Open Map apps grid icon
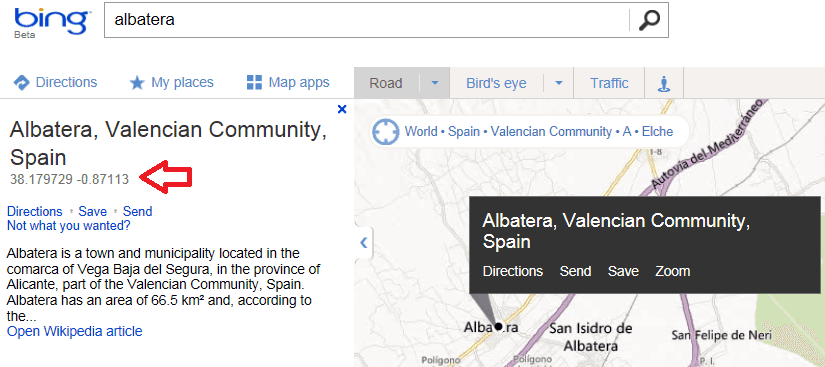This screenshot has height=367, width=825. pos(254,83)
